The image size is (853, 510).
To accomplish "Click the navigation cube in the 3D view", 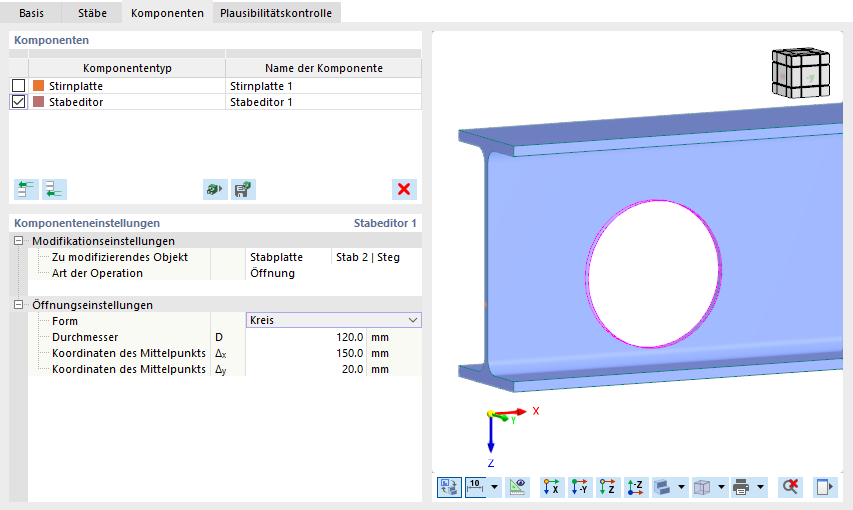I will pos(801,72).
